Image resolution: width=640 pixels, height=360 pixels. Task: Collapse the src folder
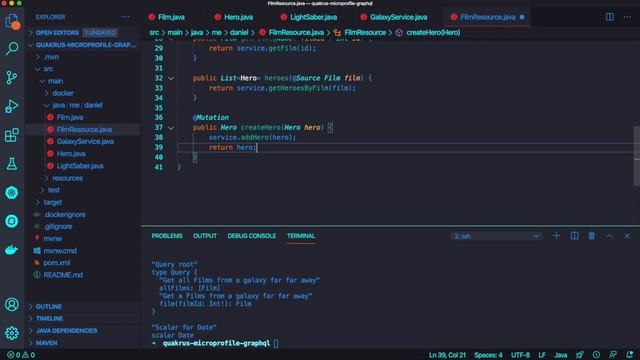(83, 69)
